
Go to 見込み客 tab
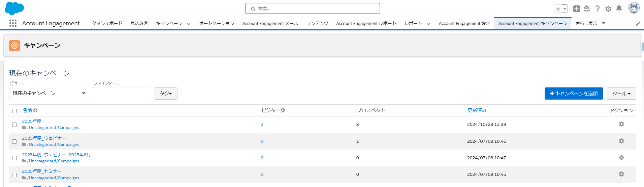[x=139, y=23]
